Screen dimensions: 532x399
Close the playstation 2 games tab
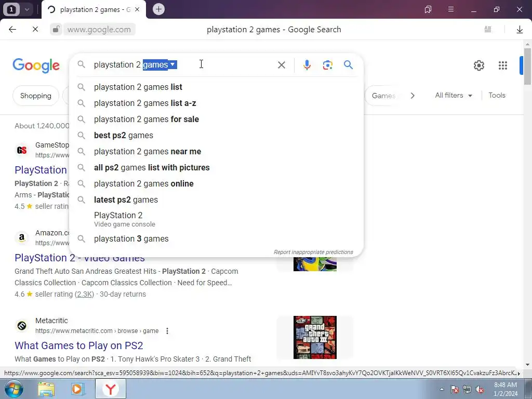pyautogui.click(x=137, y=9)
